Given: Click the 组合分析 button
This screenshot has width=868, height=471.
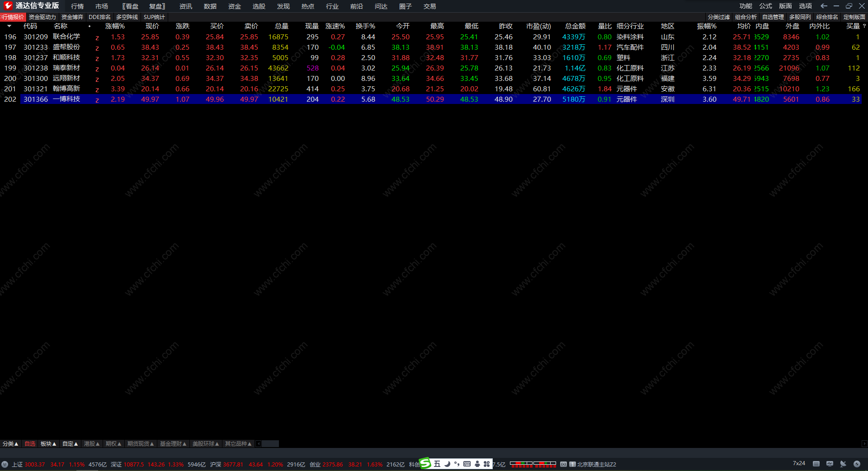Looking at the screenshot, I should coord(746,17).
